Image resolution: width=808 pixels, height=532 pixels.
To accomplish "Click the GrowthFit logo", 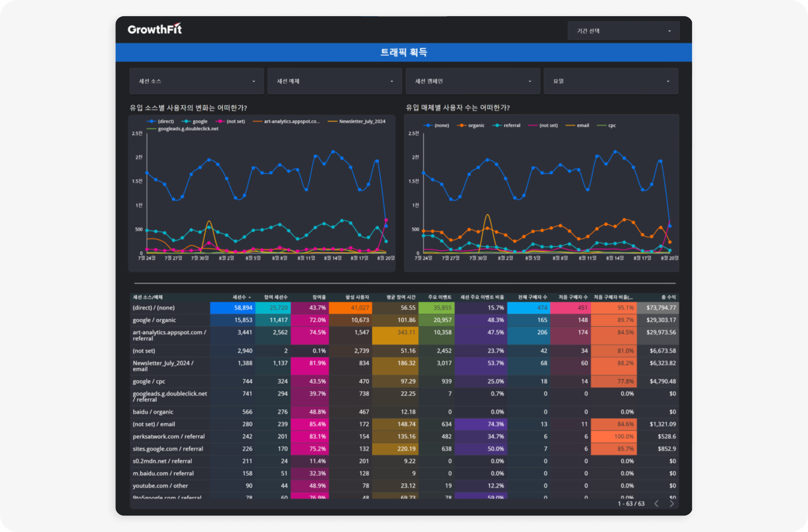I will 155,29.
